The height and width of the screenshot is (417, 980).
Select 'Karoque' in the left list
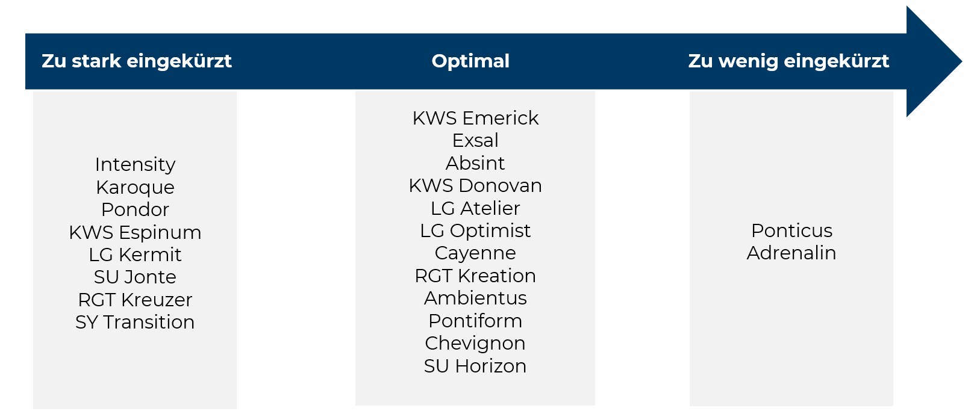[135, 187]
